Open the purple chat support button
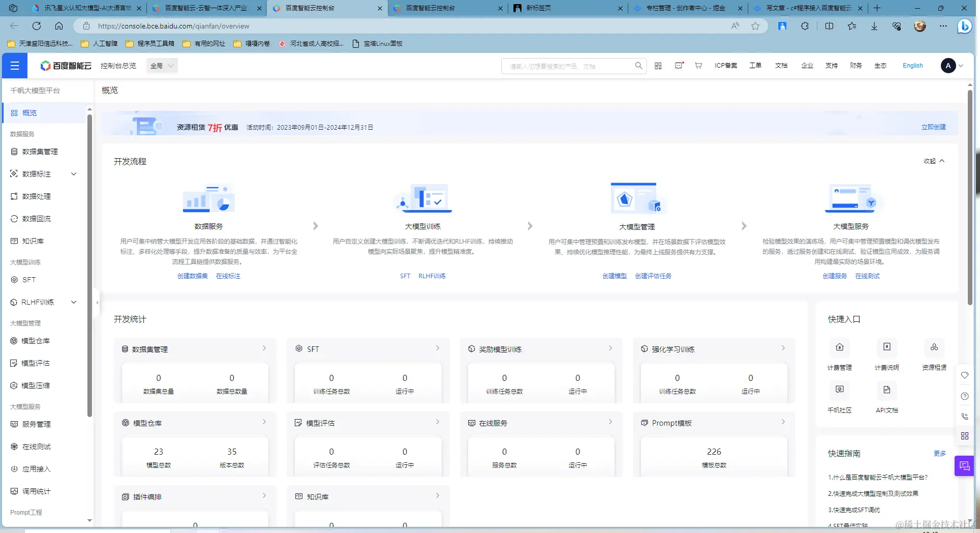980x533 pixels. [x=964, y=466]
